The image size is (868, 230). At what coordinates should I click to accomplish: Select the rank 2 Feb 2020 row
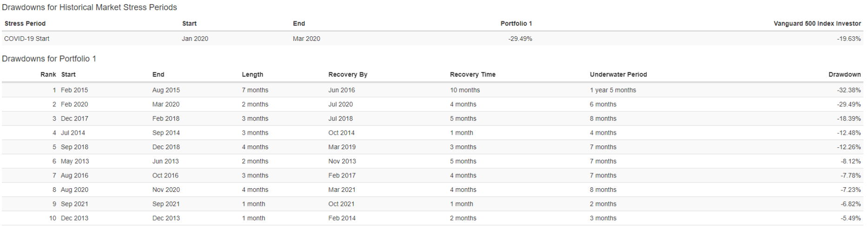point(432,104)
